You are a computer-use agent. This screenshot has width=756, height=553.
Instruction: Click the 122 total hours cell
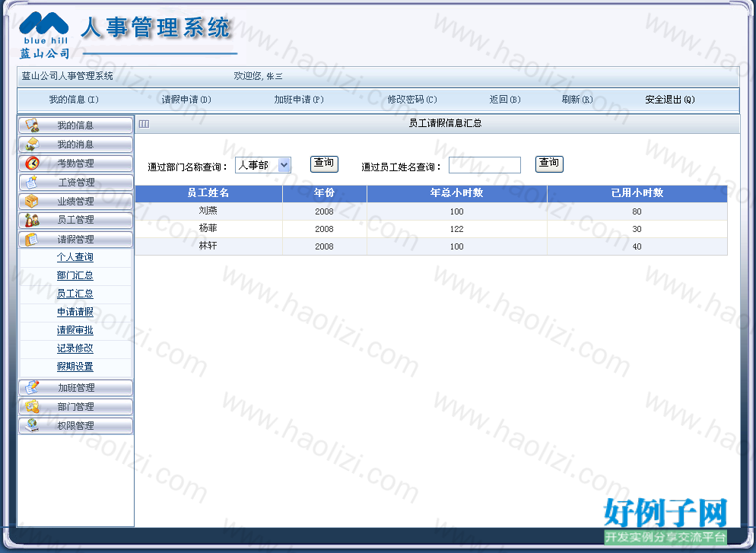click(x=456, y=228)
